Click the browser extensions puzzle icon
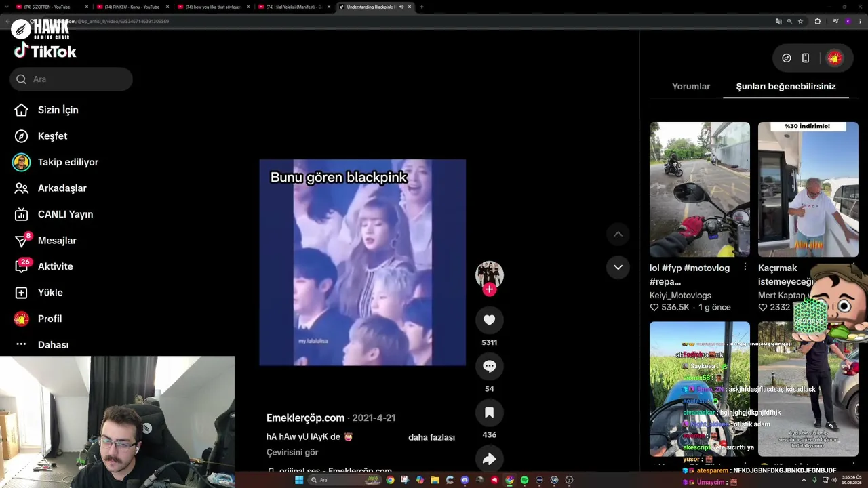Image resolution: width=868 pixels, height=488 pixels. point(817,21)
